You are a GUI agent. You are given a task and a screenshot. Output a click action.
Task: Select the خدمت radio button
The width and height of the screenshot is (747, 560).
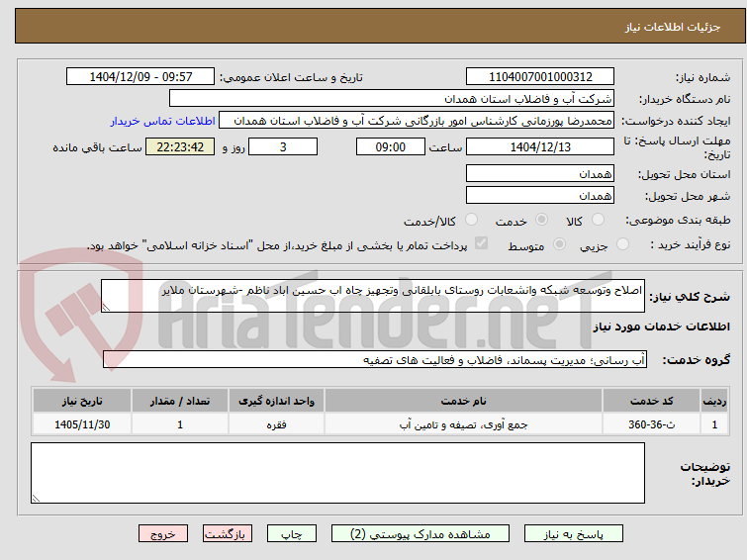point(541,220)
